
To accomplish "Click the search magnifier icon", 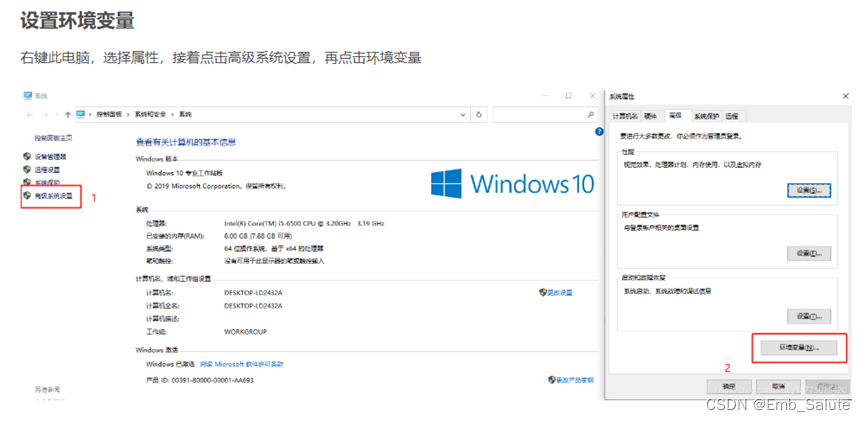I will pos(590,114).
